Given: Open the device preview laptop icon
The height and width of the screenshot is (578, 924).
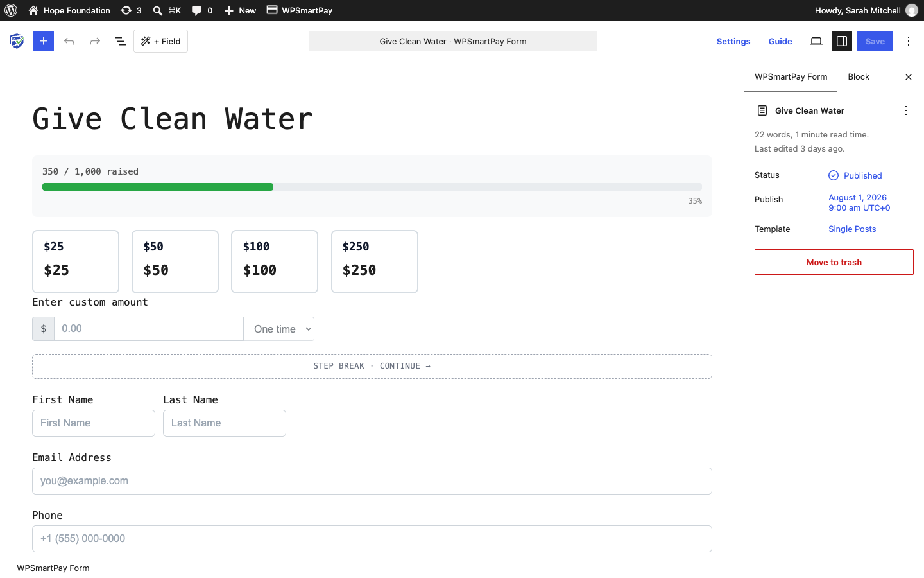Looking at the screenshot, I should tap(816, 41).
